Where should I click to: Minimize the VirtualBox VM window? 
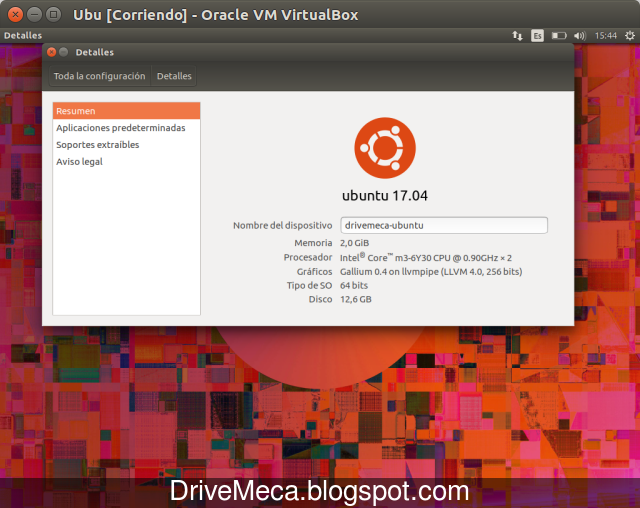pos(34,15)
